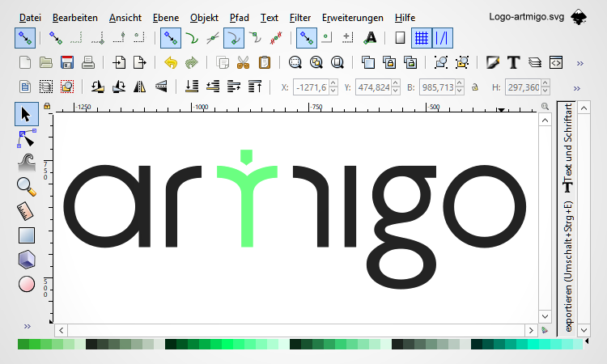Open a file via folder icon
Viewport: 607px width, 364px height.
[46, 62]
